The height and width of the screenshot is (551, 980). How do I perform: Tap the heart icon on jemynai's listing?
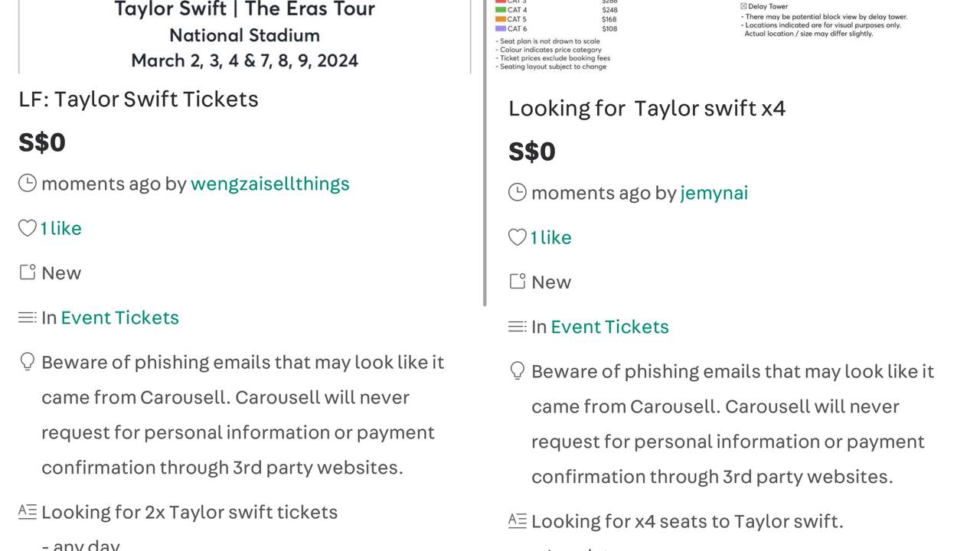[518, 237]
